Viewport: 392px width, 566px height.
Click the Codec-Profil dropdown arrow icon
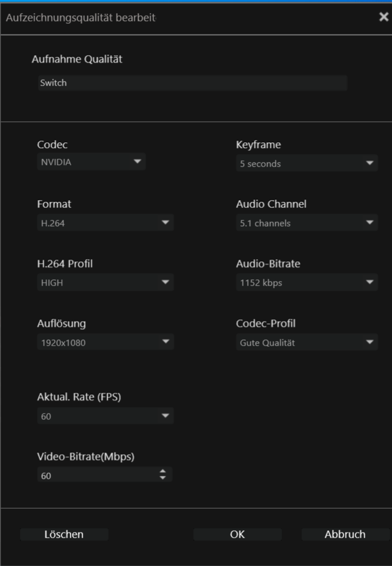(369, 342)
